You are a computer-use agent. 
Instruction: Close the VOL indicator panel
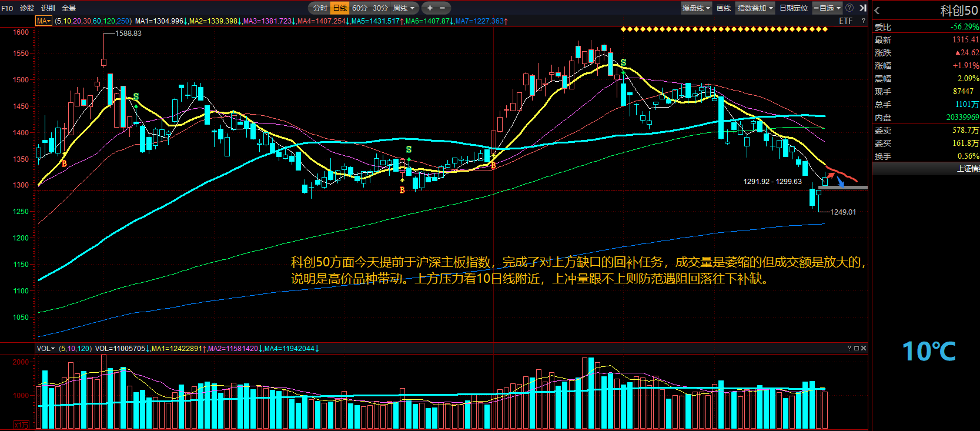tap(864, 349)
